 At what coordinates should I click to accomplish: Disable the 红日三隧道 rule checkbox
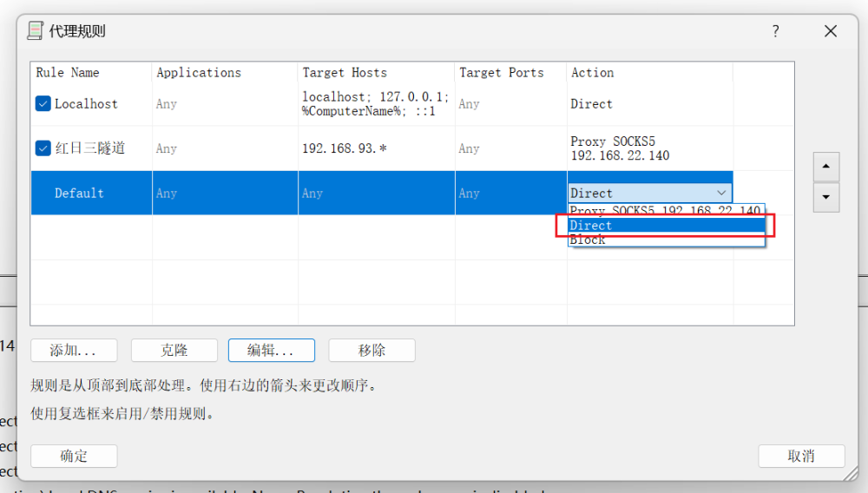[43, 148]
